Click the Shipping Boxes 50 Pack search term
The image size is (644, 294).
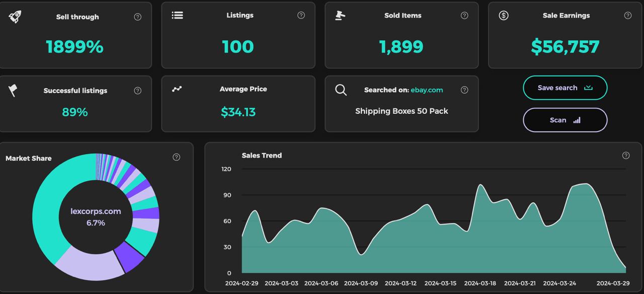coord(401,111)
